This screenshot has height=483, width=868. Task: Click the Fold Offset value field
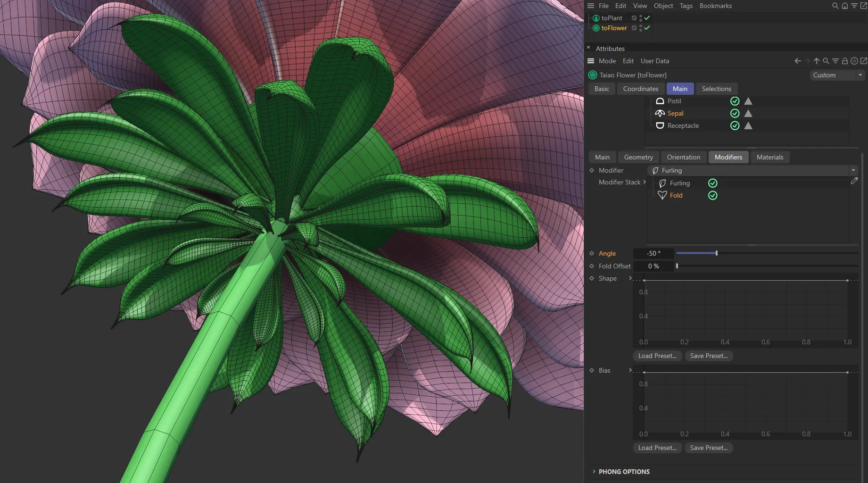click(x=653, y=266)
